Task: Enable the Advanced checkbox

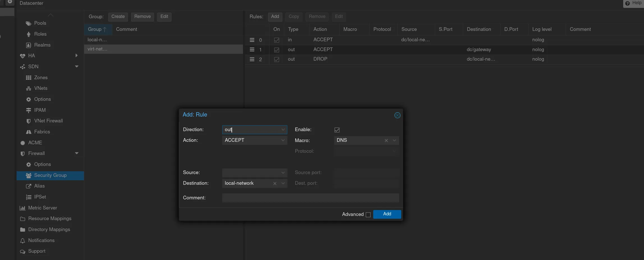Action: tap(368, 215)
